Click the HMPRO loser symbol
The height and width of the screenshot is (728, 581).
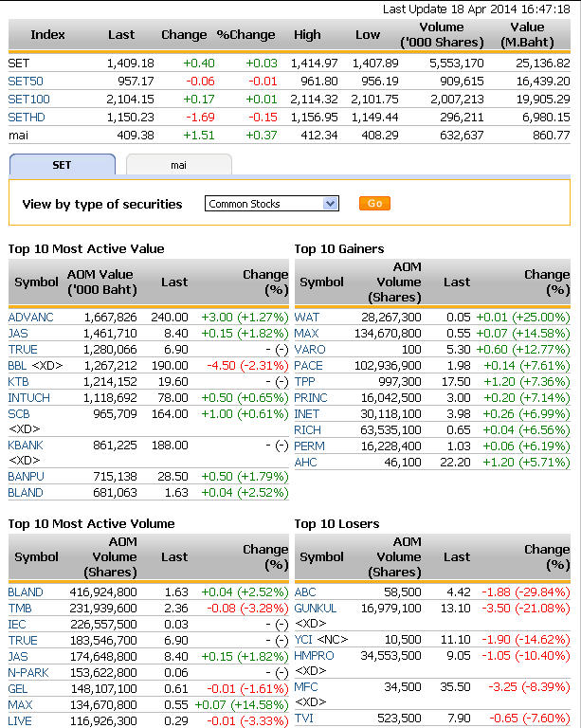(314, 655)
